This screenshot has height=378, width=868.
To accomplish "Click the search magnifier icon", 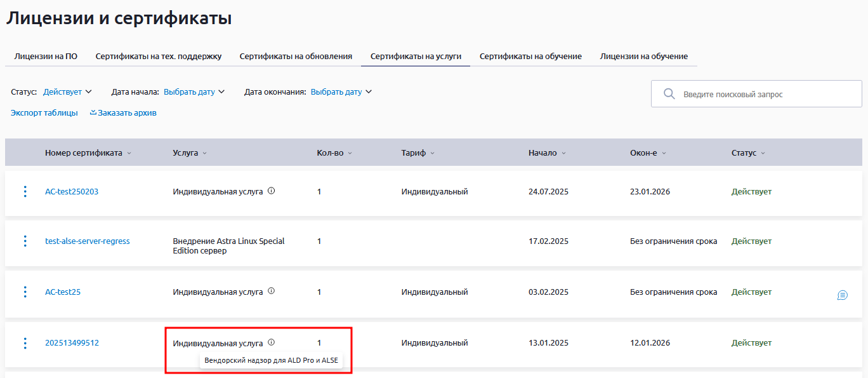I will tap(669, 94).
